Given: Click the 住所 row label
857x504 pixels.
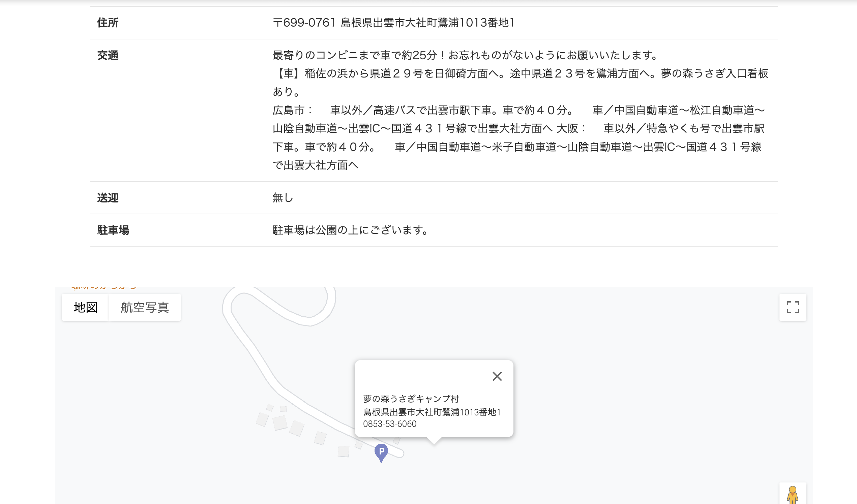Looking at the screenshot, I should (x=108, y=23).
